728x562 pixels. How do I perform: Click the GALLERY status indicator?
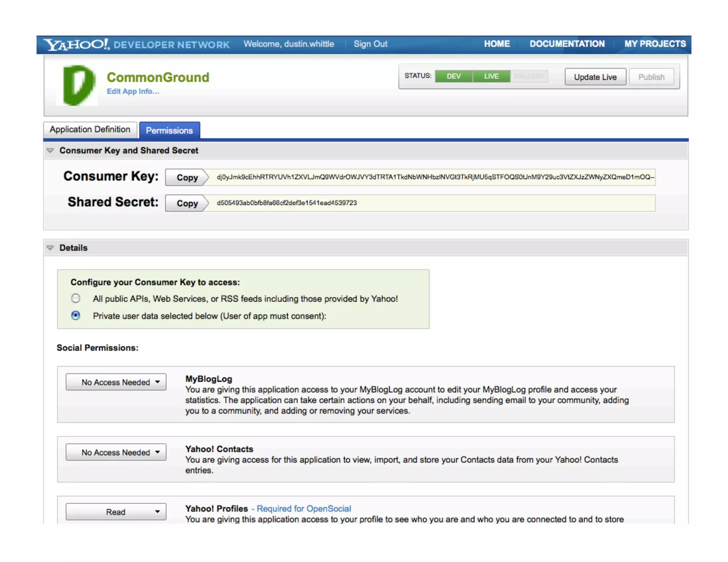529,76
